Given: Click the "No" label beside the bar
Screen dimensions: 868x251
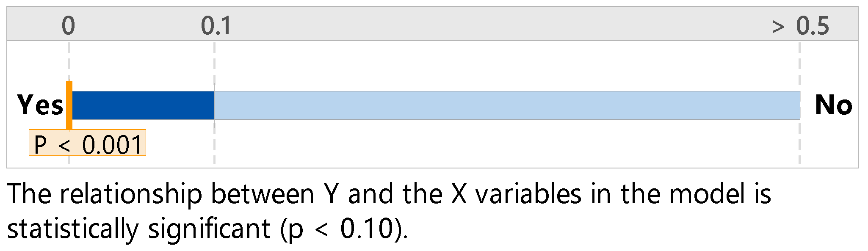Looking at the screenshot, I should [x=833, y=105].
